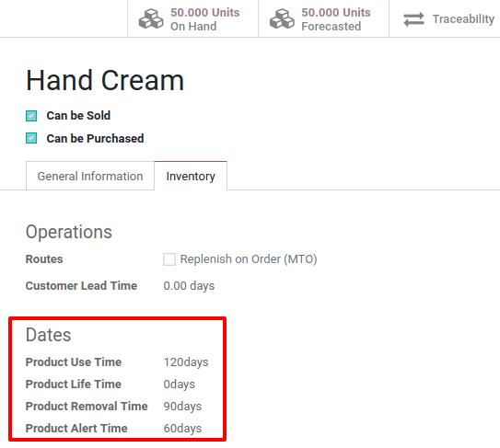Toggle the Can be Sold checkbox
The width and height of the screenshot is (500, 448).
click(31, 116)
